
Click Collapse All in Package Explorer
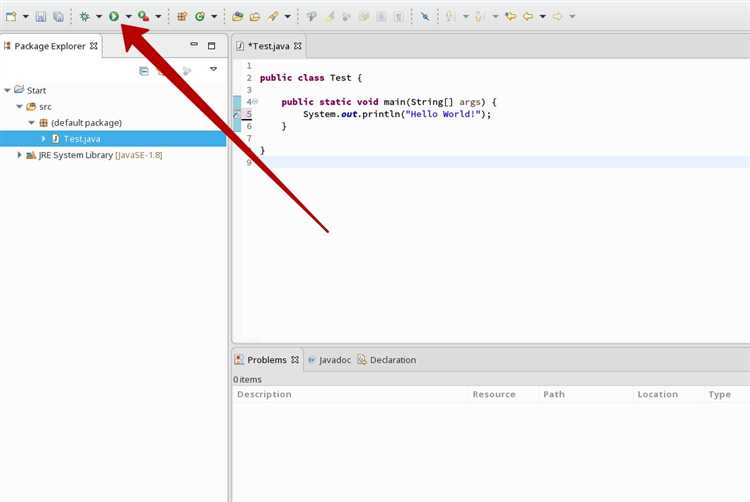click(144, 71)
